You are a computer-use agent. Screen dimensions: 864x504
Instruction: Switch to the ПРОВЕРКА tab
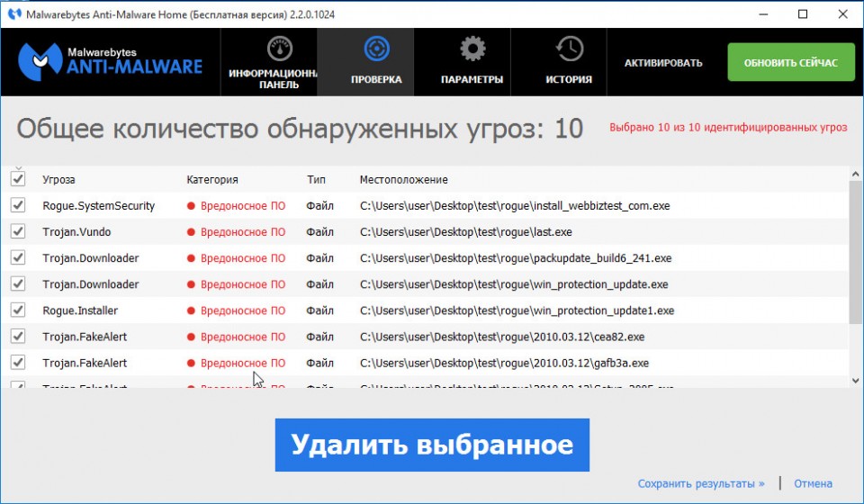pyautogui.click(x=365, y=62)
